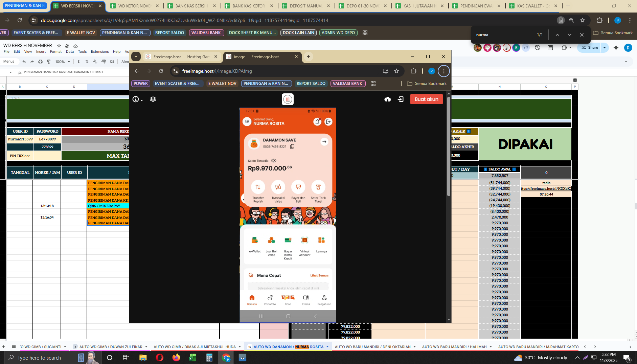Jump to next find result

570,35
